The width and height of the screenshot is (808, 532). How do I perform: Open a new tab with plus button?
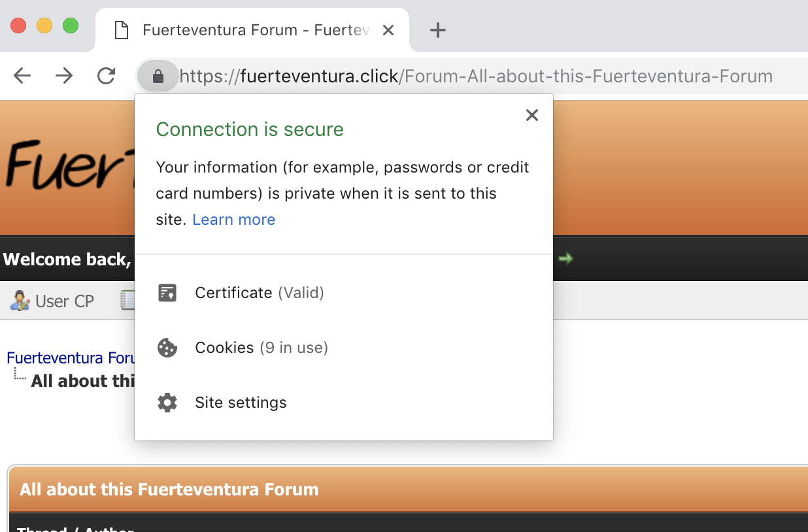click(437, 30)
